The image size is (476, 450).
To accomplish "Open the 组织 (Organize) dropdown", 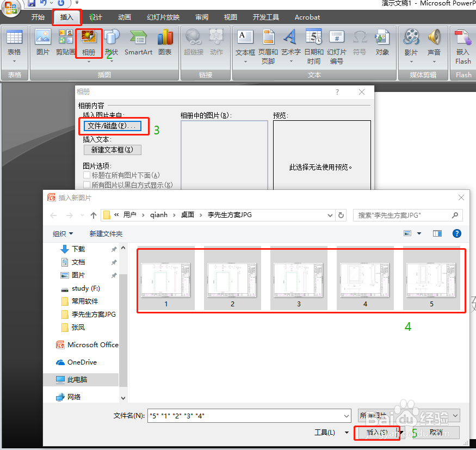I will tap(61, 233).
